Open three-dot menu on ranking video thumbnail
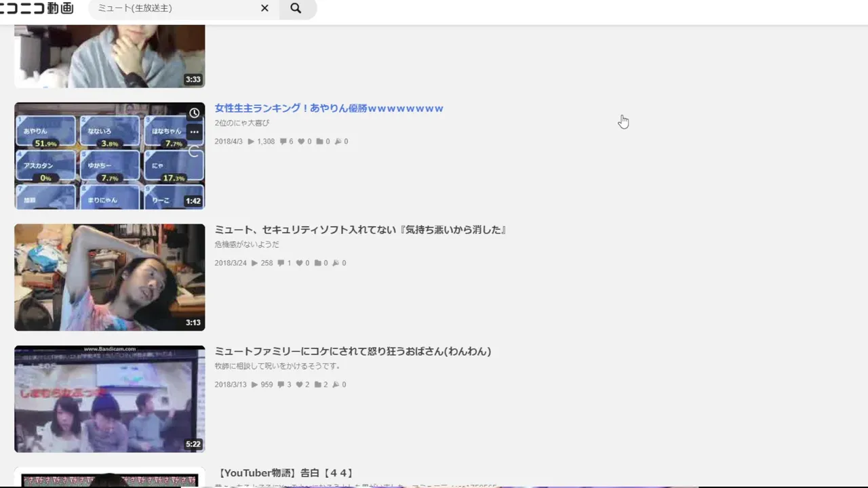868x488 pixels. click(195, 131)
